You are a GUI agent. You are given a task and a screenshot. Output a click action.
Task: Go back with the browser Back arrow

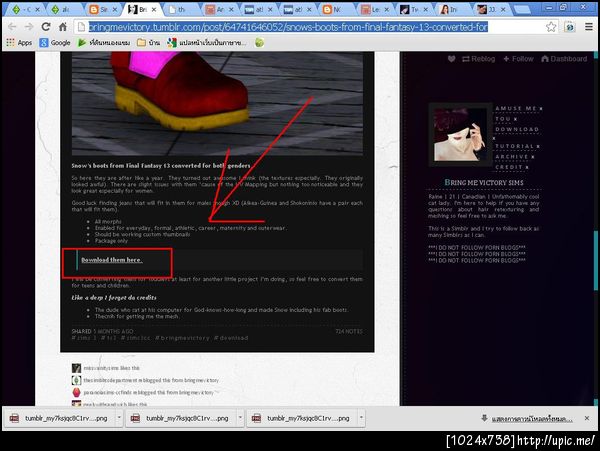click(12, 26)
